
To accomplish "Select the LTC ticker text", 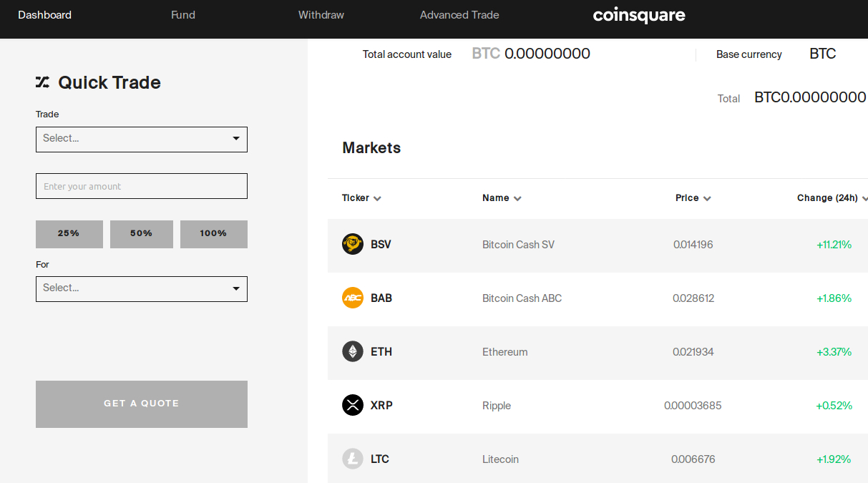I will click(x=380, y=459).
